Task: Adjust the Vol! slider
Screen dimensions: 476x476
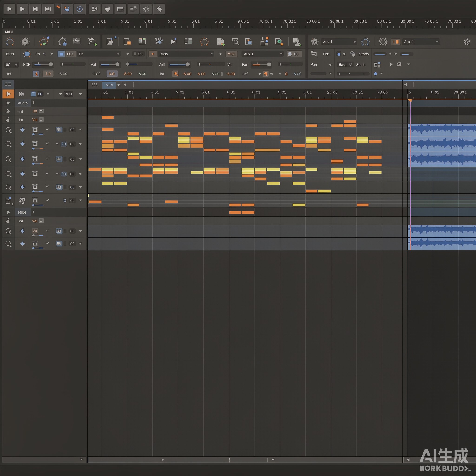Action: coord(179,65)
